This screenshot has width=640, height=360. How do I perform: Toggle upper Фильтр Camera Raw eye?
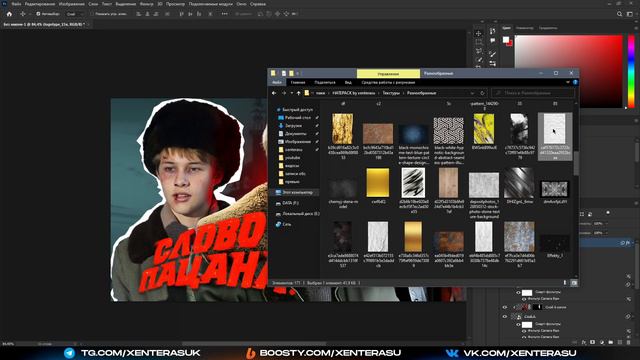[x=524, y=299]
